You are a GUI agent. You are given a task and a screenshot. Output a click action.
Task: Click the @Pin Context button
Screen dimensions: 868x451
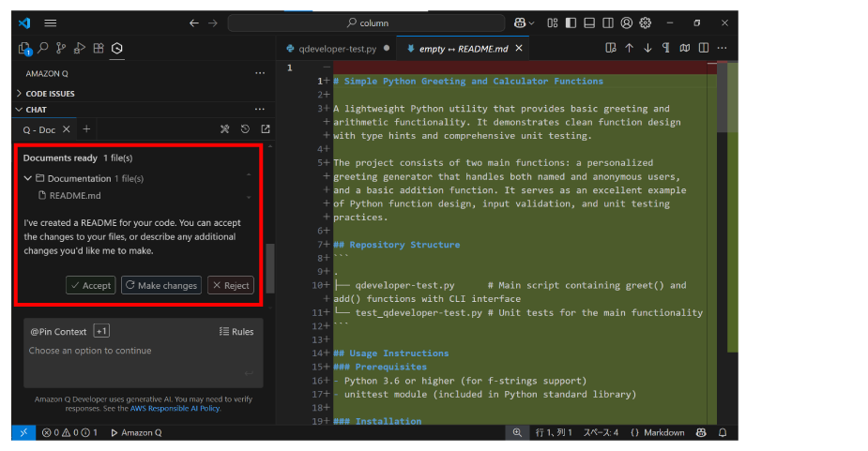[x=58, y=332]
